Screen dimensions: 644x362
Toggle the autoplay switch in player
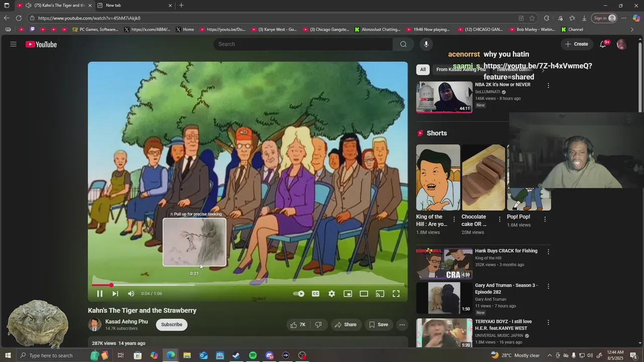pyautogui.click(x=299, y=294)
